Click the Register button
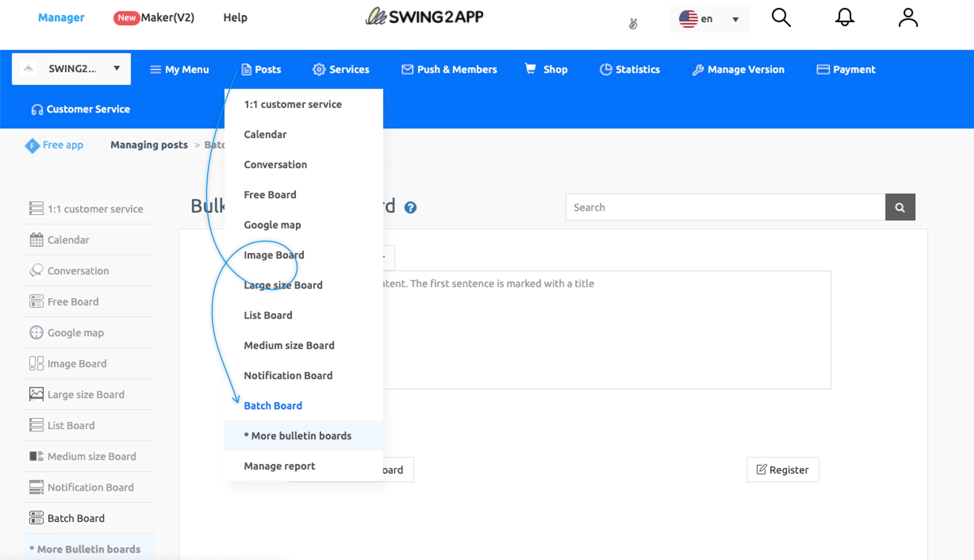The image size is (974, 560). pyautogui.click(x=782, y=470)
